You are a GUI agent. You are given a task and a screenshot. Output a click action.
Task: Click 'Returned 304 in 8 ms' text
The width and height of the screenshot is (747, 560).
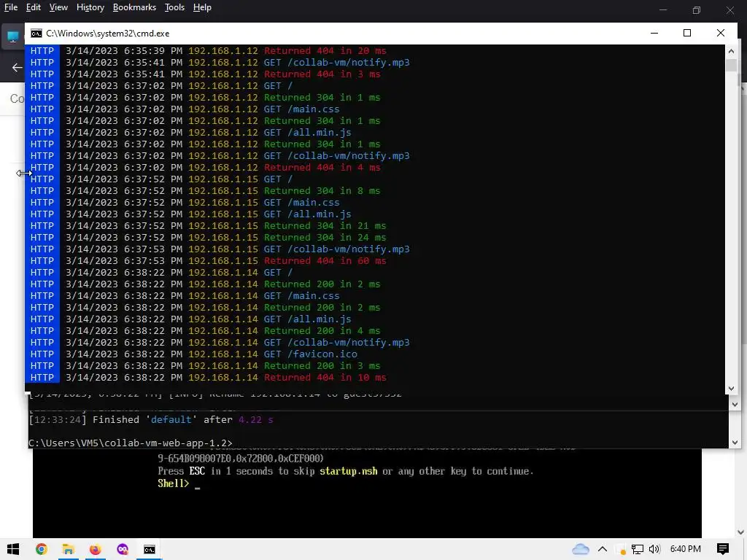322,190
